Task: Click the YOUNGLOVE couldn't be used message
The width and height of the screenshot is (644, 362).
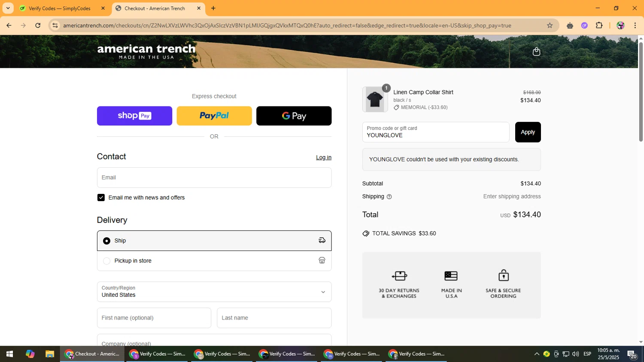Action: click(x=451, y=159)
